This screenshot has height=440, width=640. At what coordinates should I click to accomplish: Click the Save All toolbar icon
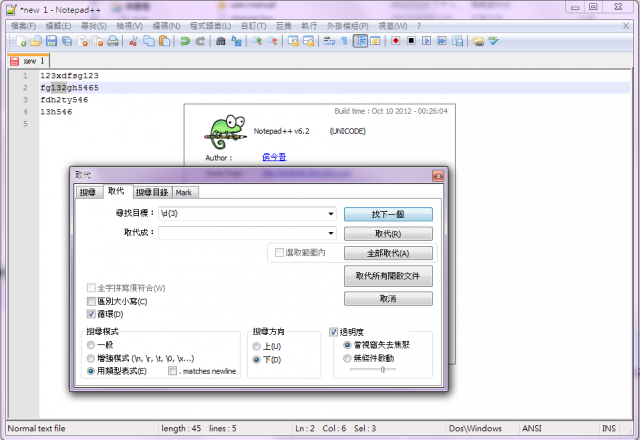67,41
